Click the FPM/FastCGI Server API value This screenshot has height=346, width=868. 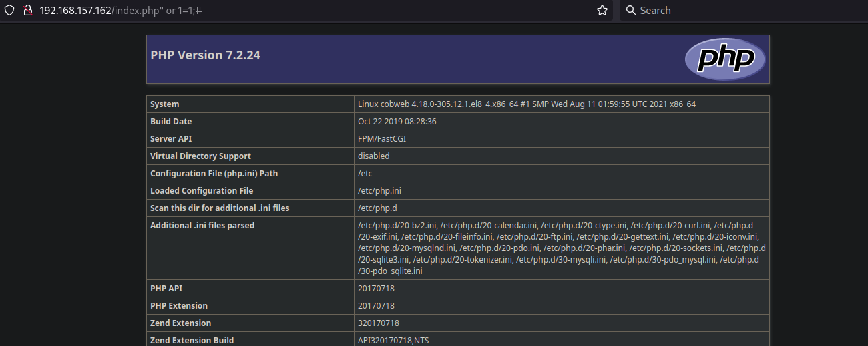pyautogui.click(x=381, y=139)
